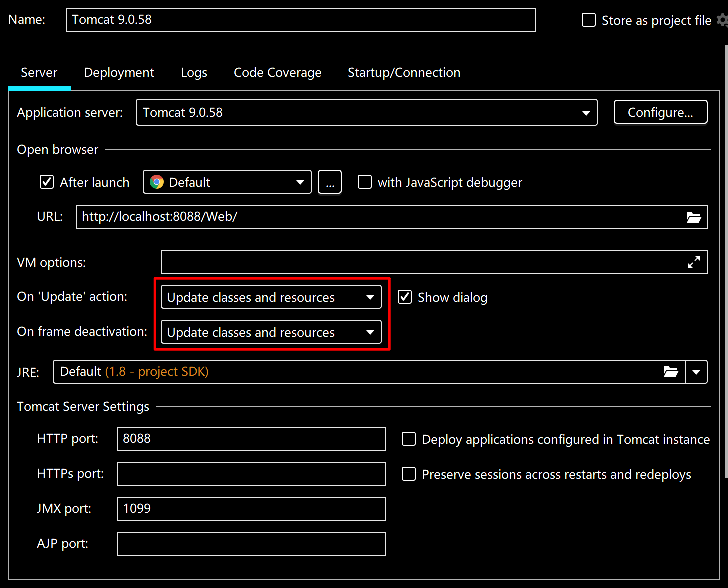
Task: Click the Open browser section label
Action: pyautogui.click(x=58, y=149)
